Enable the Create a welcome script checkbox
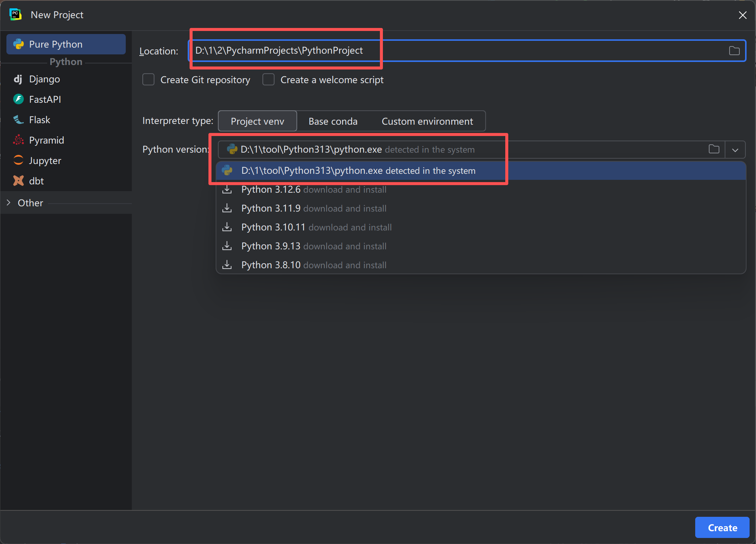The image size is (756, 544). pyautogui.click(x=268, y=79)
